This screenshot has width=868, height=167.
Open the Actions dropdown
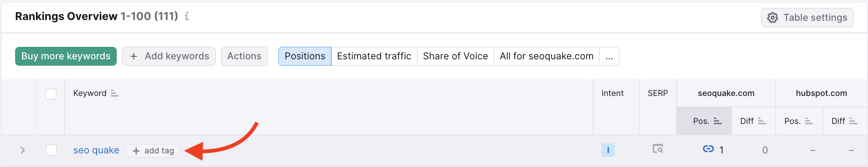pyautogui.click(x=244, y=56)
